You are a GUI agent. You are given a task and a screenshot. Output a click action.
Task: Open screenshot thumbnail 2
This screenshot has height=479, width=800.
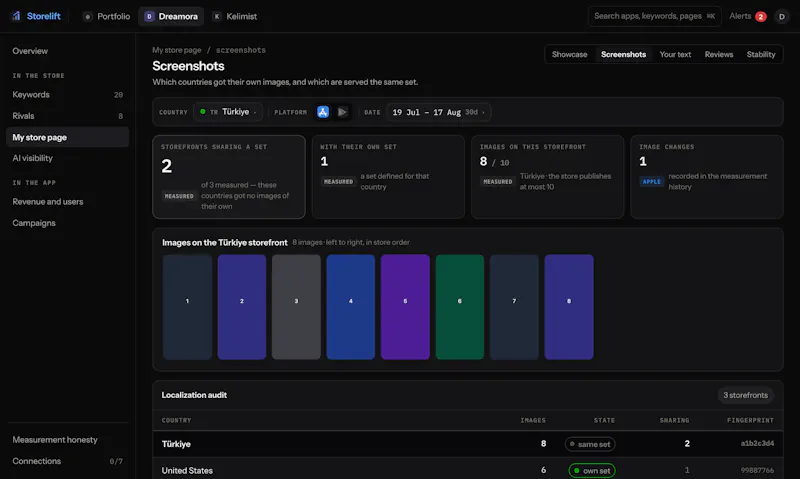pos(242,307)
